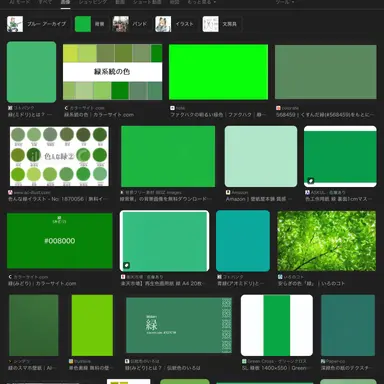Follow the 安らぎの色「緑」いるのコト link
This screenshot has width=384, height=384.
[311, 283]
